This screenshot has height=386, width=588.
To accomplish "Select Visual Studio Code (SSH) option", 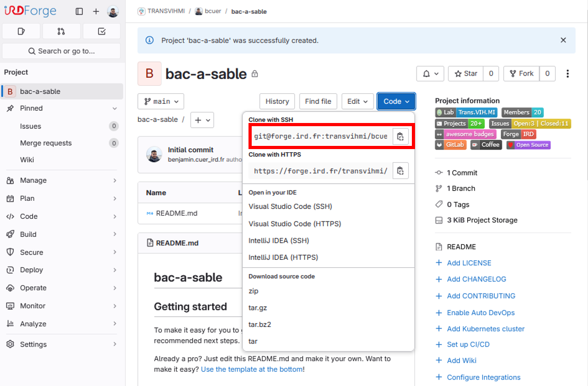I will (290, 207).
